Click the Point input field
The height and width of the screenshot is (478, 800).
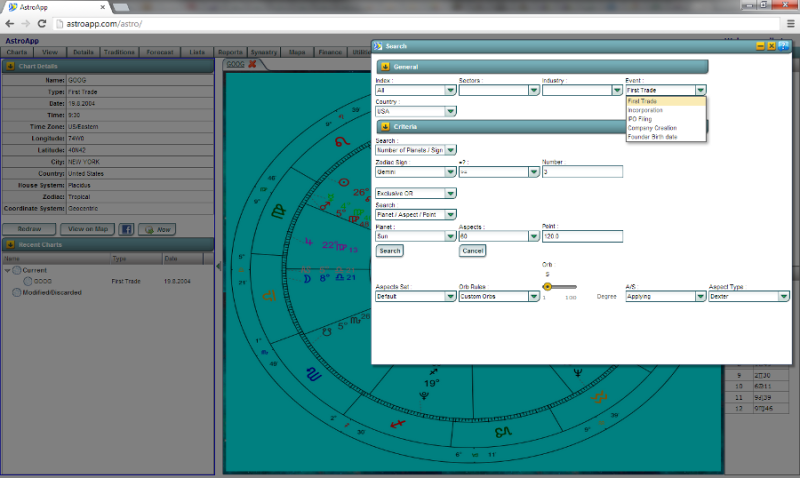pos(582,237)
